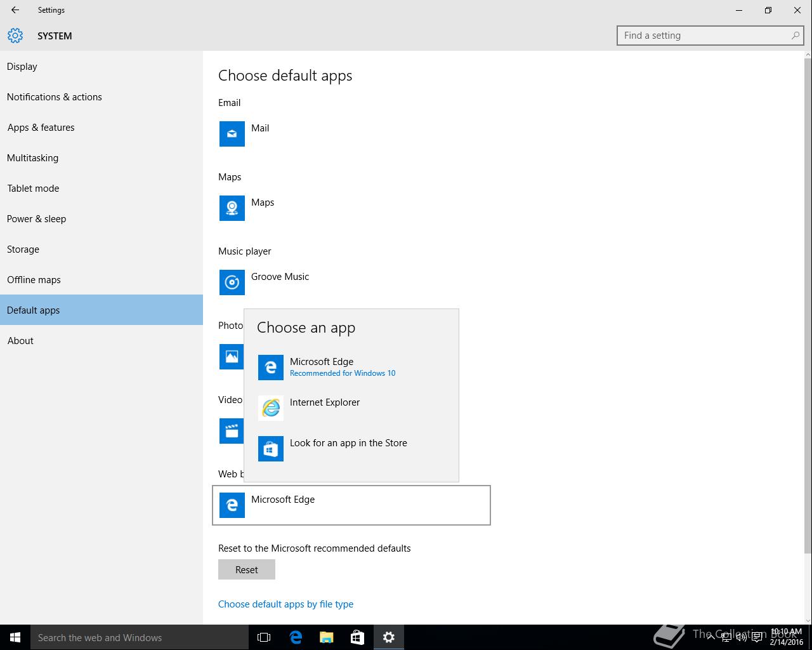The width and height of the screenshot is (812, 650).
Task: Open the About category
Action: point(101,341)
